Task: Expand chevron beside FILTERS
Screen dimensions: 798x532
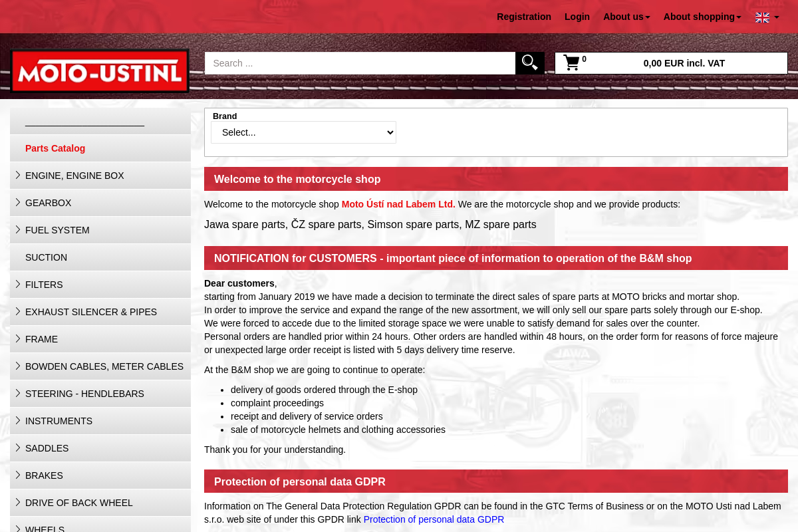Action: (x=18, y=284)
